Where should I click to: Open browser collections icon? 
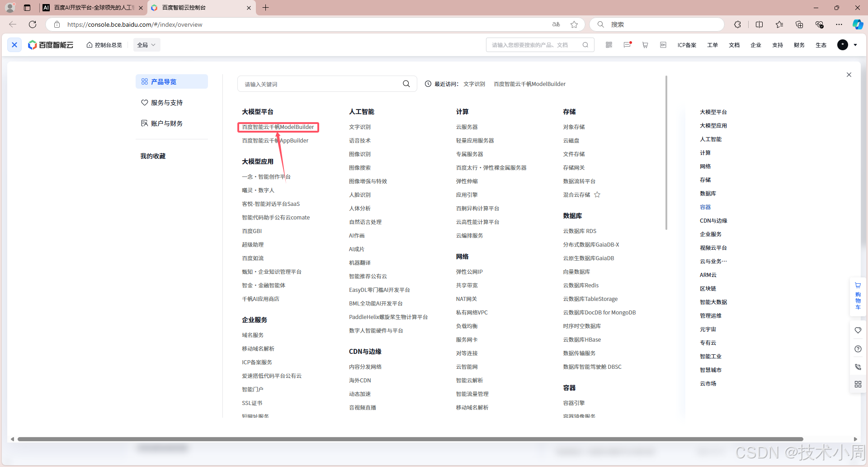[799, 24]
